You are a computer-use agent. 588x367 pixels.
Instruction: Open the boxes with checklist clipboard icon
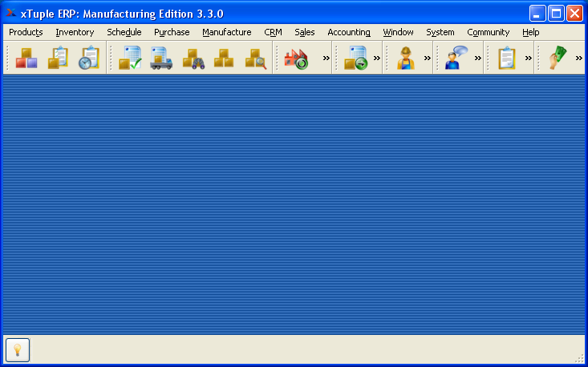[x=58, y=58]
